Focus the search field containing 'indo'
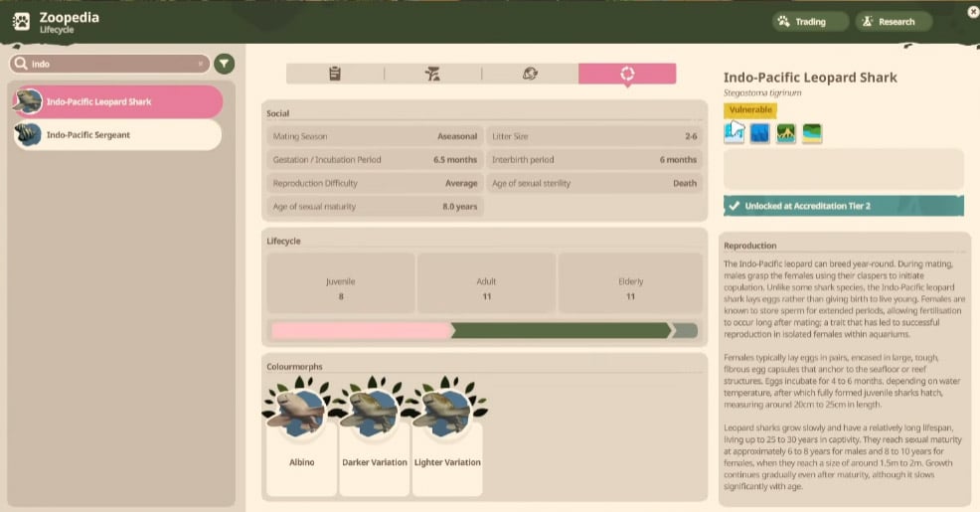 [x=110, y=64]
